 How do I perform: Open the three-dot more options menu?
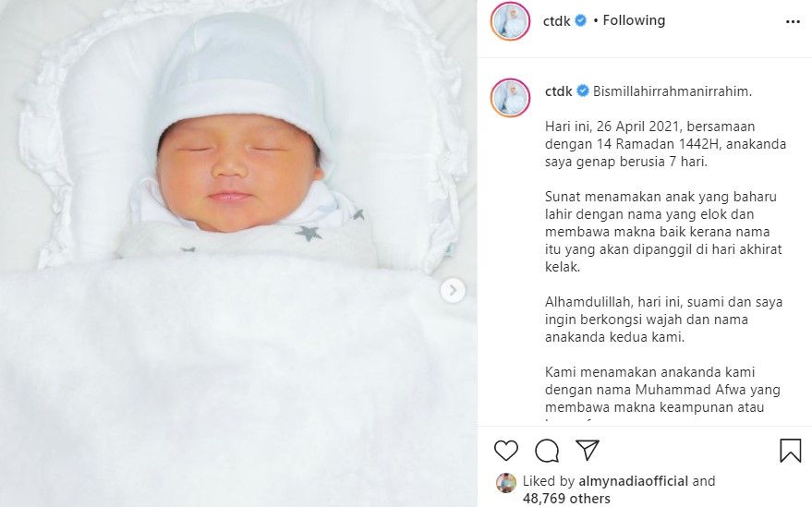(793, 22)
